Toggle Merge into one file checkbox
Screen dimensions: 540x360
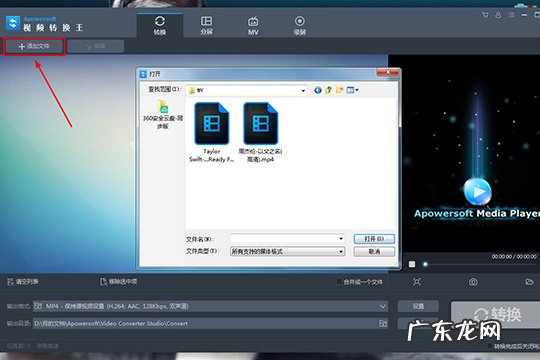(339, 282)
